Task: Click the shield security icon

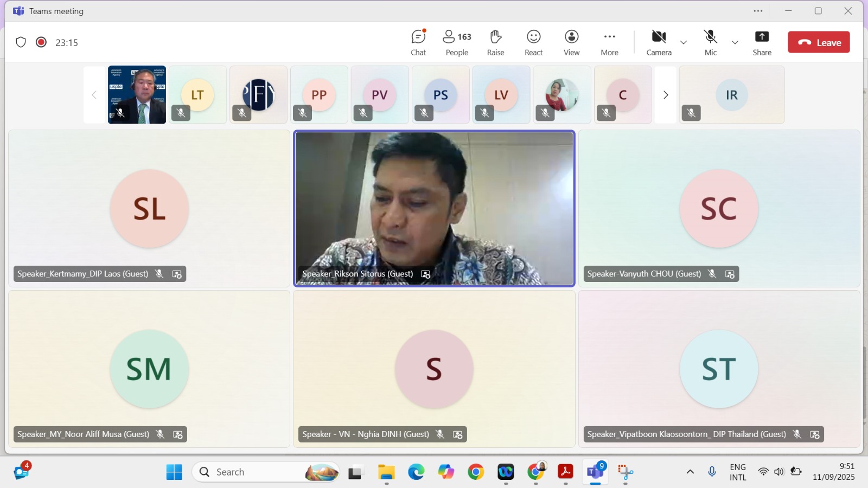Action: pyautogui.click(x=21, y=42)
